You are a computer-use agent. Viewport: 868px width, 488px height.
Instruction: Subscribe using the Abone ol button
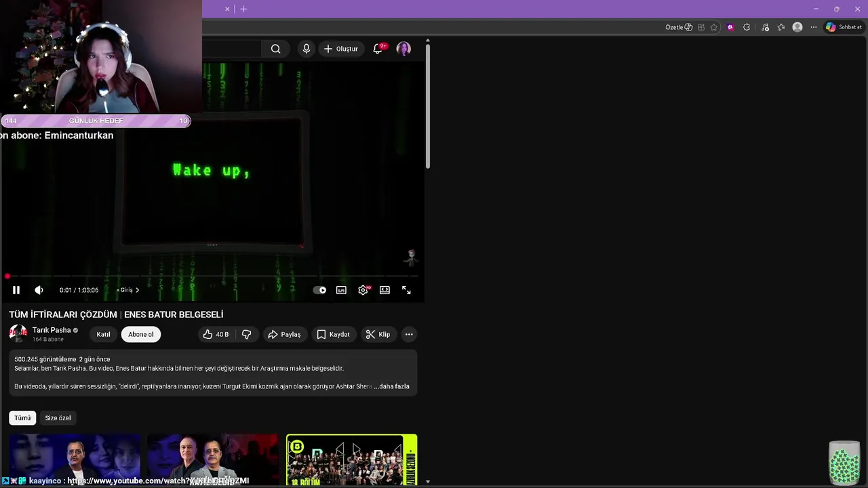(141, 334)
